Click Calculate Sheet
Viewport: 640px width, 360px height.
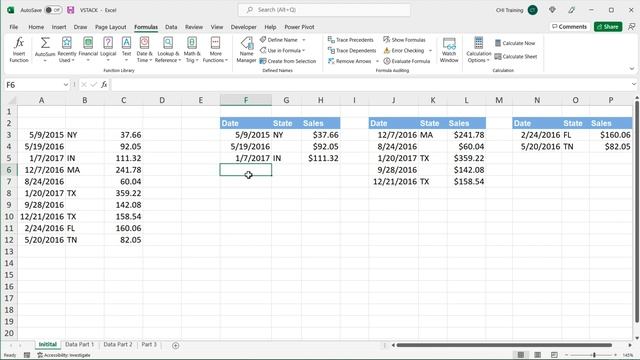[516, 56]
